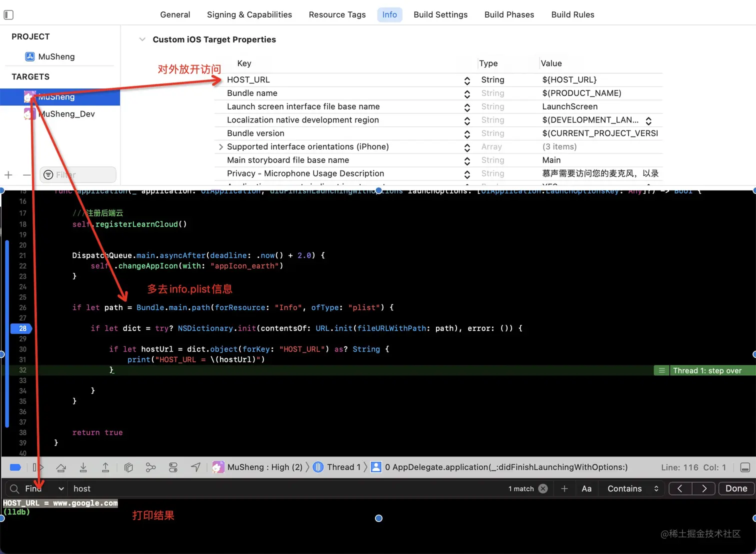
Task: Toggle the debug console pane icon
Action: point(745,467)
